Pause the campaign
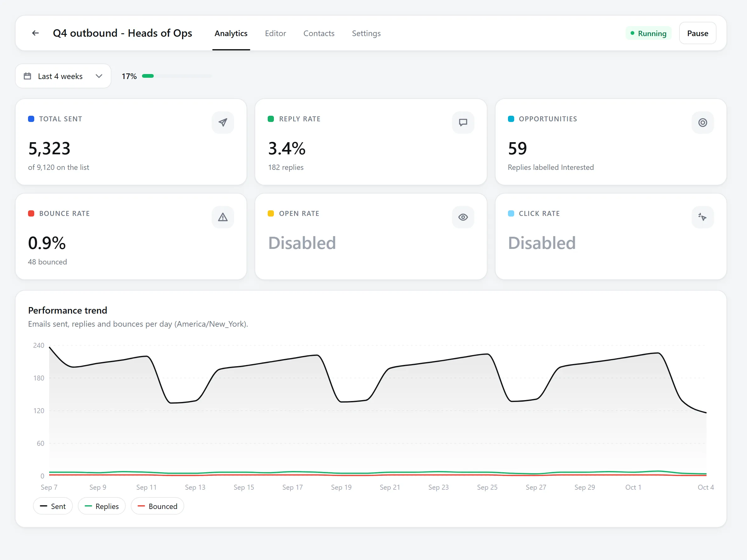Image resolution: width=747 pixels, height=560 pixels. [x=698, y=33]
